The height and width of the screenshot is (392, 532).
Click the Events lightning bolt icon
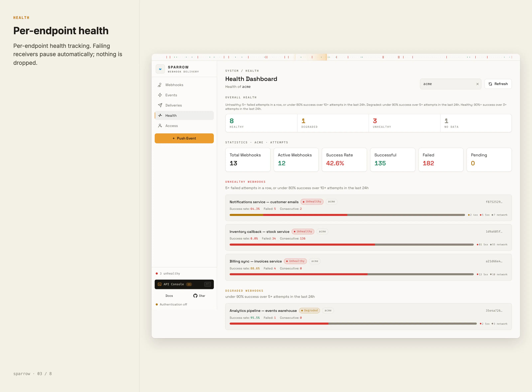[160, 95]
